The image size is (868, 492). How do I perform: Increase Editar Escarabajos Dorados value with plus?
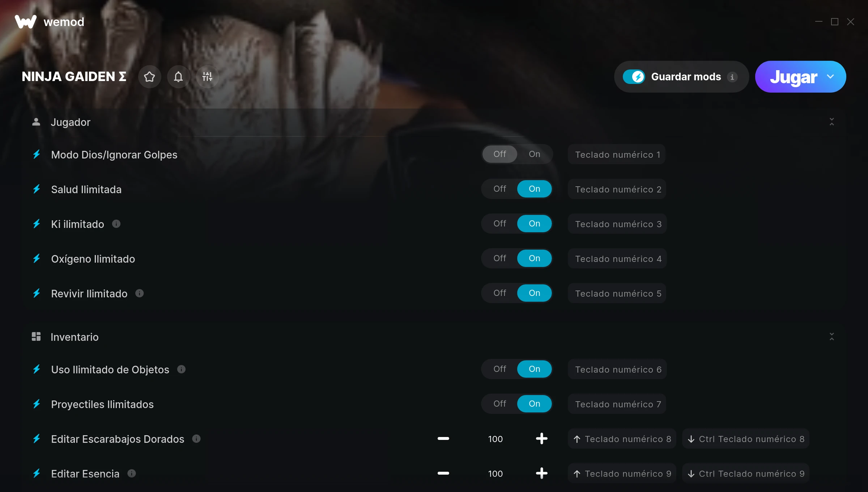(x=541, y=439)
